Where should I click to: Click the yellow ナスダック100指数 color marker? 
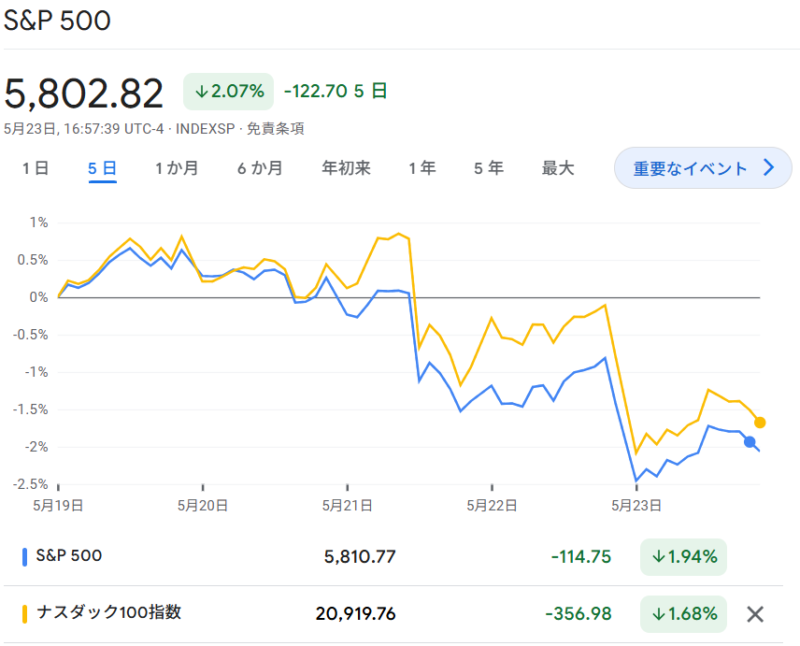(24, 614)
